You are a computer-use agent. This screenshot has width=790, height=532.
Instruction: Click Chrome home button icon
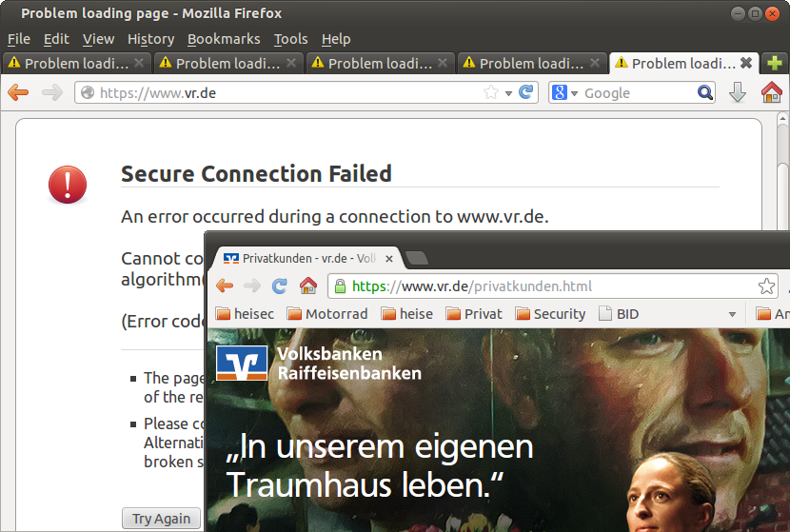308,286
